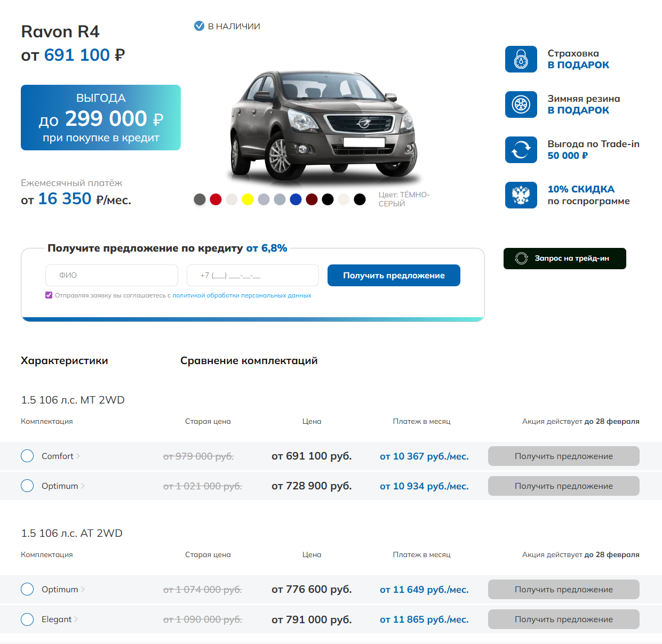This screenshot has height=644, width=662.
Task: Select the Elegant trim radio button
Action: 27,619
